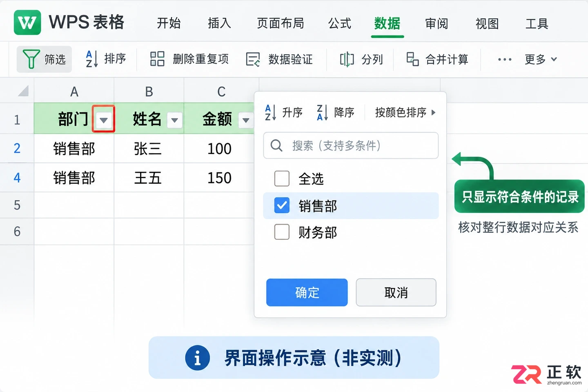Click the consolidate calculation icon
The width and height of the screenshot is (588, 392).
click(412, 59)
